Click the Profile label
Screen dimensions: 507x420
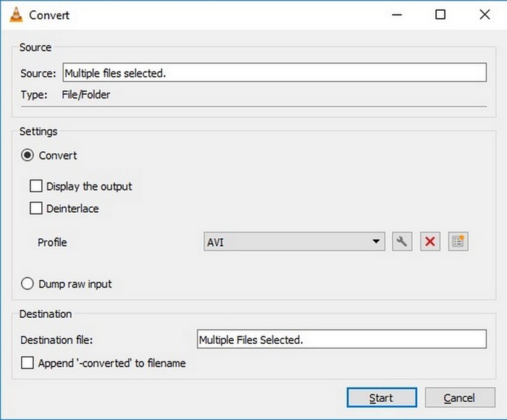point(52,242)
